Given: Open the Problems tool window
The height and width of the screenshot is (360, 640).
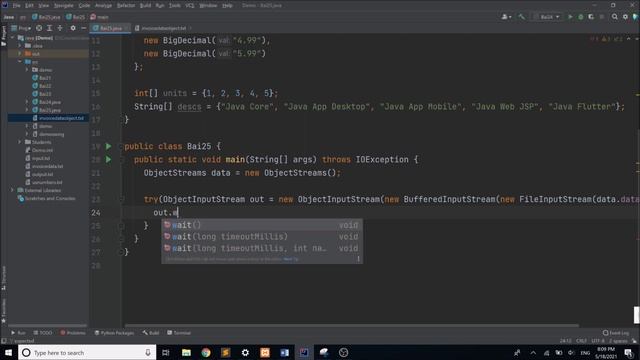Looking at the screenshot, I should [73, 333].
